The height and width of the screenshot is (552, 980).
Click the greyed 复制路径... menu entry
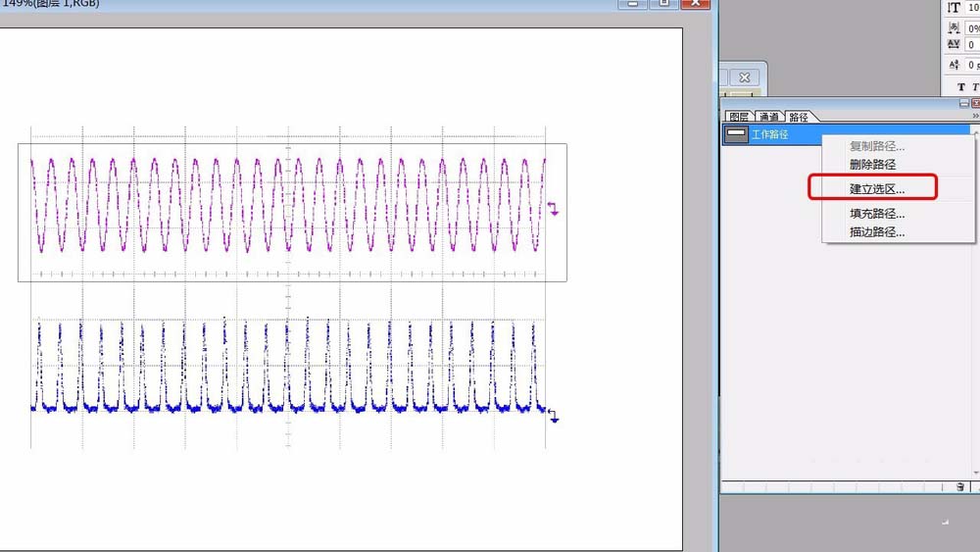tap(877, 146)
